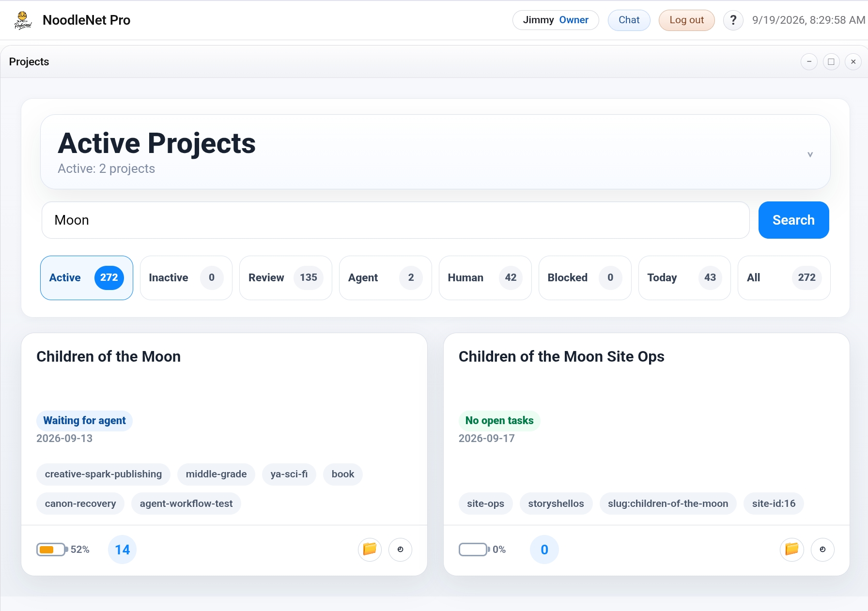Click the No open tasks status badge

point(499,421)
